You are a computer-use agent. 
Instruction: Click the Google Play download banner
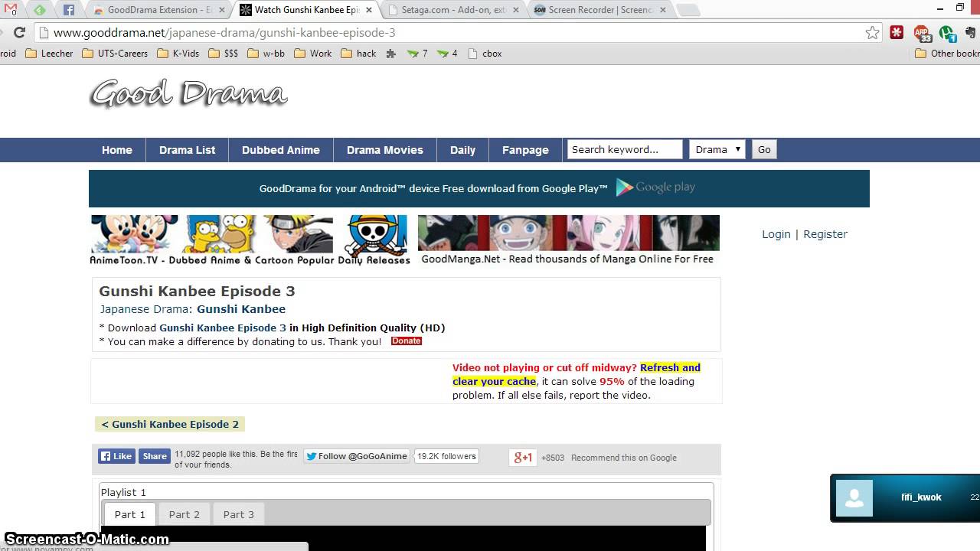pos(479,188)
